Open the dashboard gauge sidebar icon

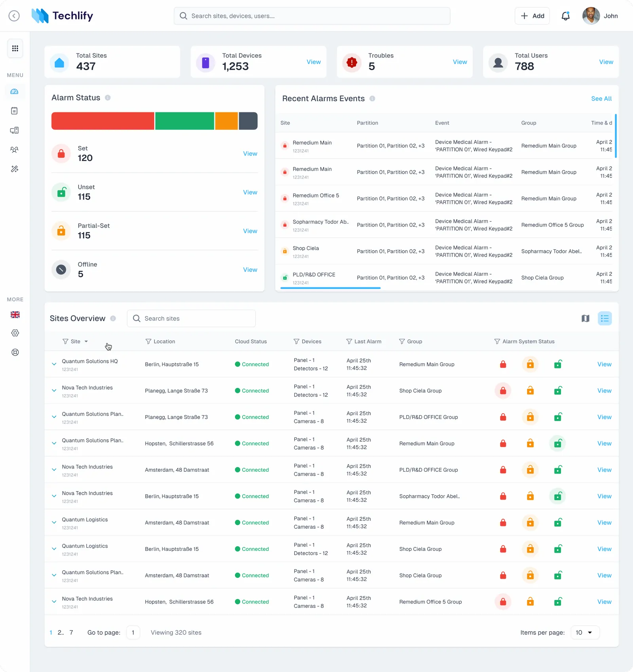[14, 91]
